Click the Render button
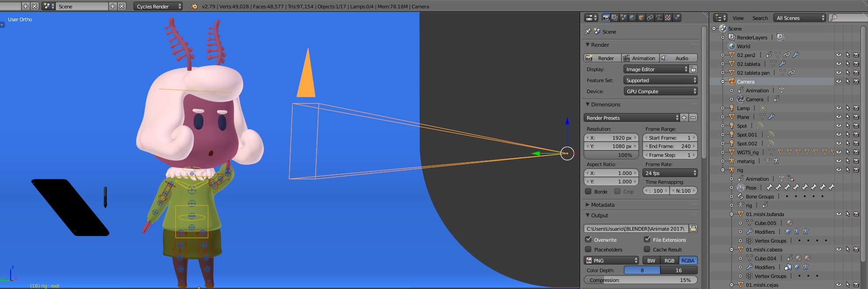This screenshot has height=289, width=868. click(602, 58)
